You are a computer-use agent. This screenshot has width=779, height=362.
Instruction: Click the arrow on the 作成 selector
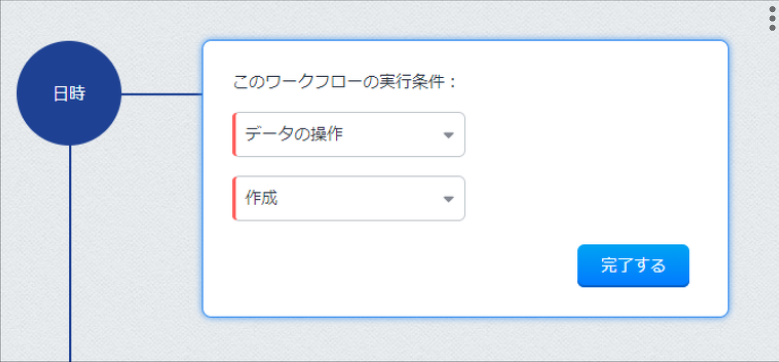(x=448, y=199)
